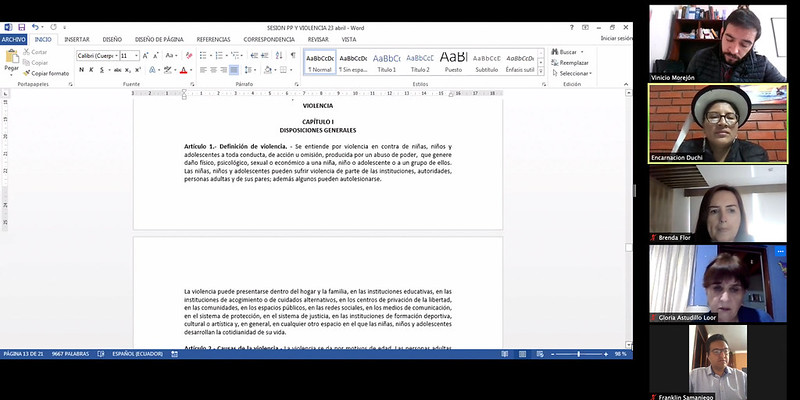This screenshot has height=400, width=800.
Task: Adjust the zoom slider handle
Action: point(578,354)
